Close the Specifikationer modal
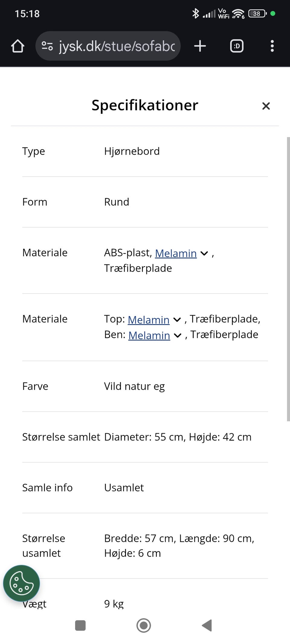290x644 pixels. point(266,106)
